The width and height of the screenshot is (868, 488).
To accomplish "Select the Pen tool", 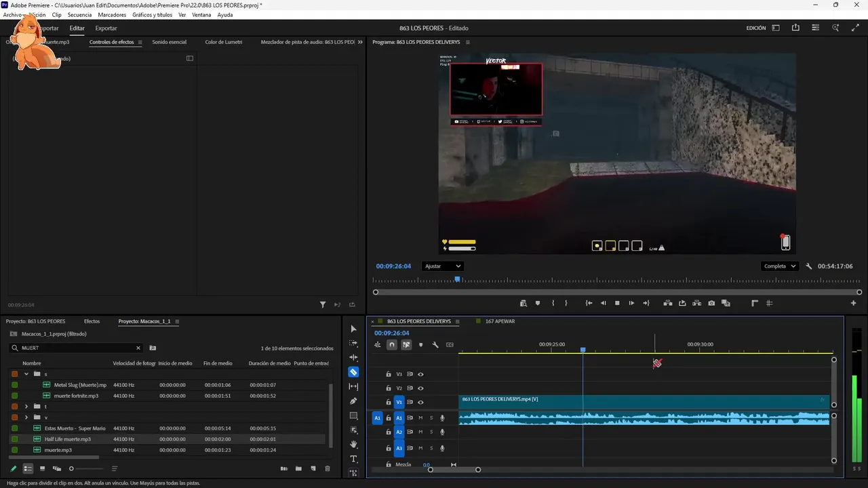I will (x=353, y=401).
